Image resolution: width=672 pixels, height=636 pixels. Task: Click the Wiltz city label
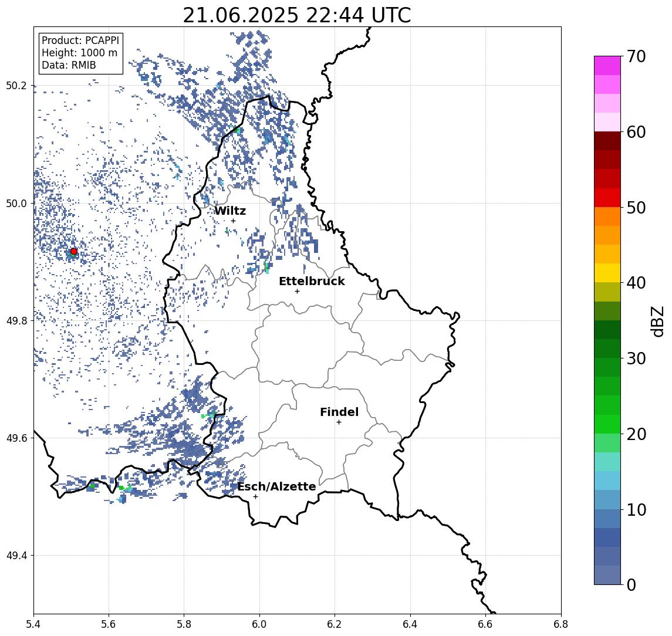(230, 211)
